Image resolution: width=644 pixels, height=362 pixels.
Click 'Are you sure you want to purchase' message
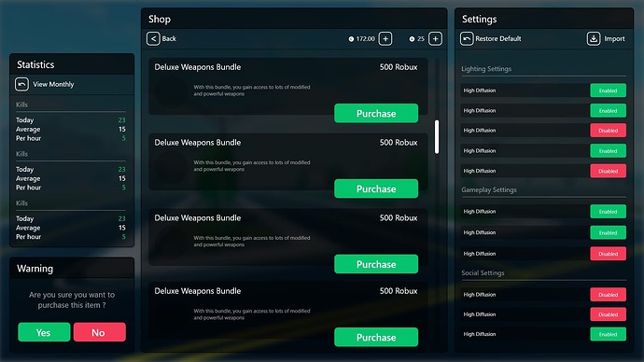coord(72,300)
